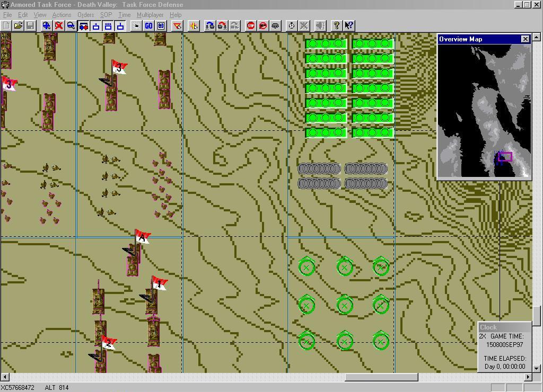Open the SOP menu
The image size is (543, 392).
click(x=106, y=15)
